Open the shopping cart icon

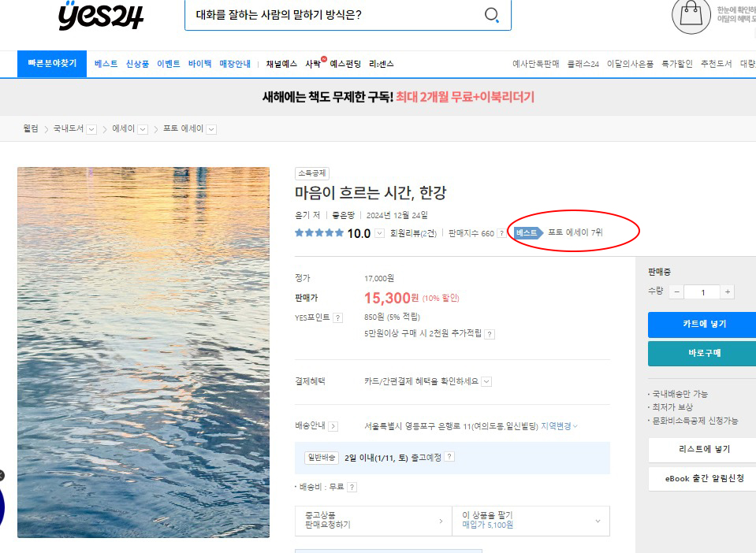(691, 15)
